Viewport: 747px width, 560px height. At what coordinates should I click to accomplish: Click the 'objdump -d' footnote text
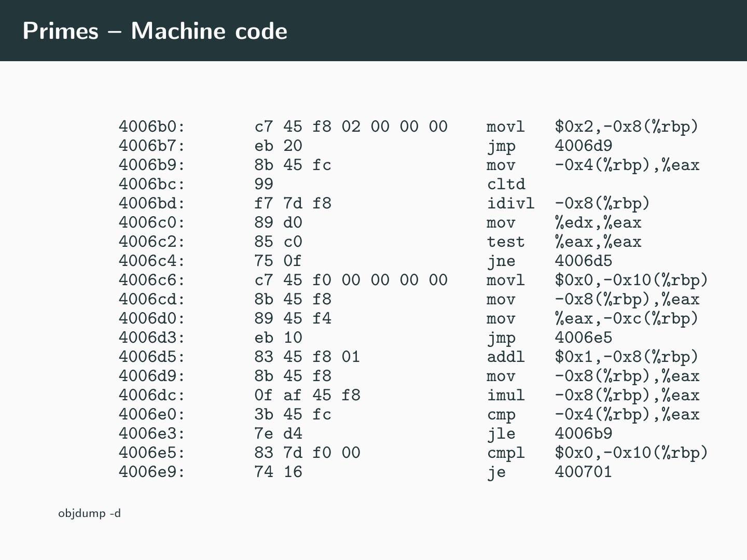click(89, 513)
